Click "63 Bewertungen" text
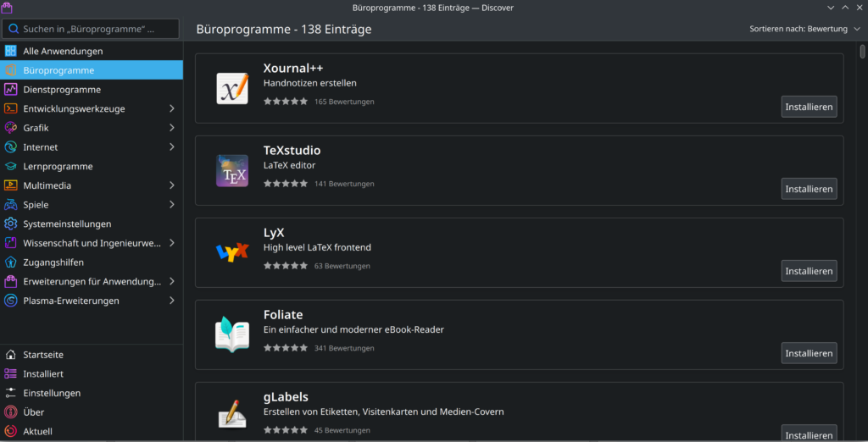868x442 pixels. click(x=342, y=266)
